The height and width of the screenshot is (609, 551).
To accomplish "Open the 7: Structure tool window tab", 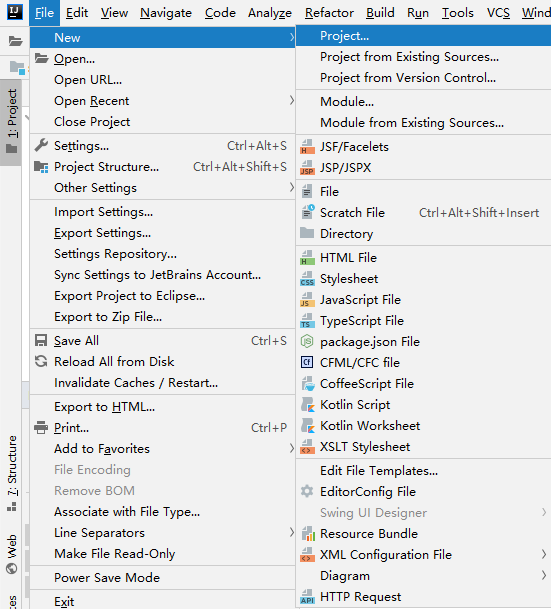I will (x=12, y=473).
